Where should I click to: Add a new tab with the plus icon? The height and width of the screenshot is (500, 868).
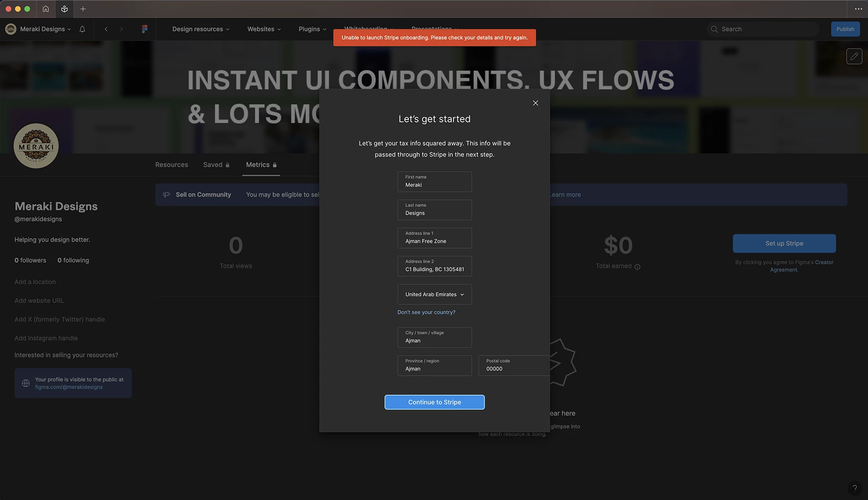(x=83, y=9)
